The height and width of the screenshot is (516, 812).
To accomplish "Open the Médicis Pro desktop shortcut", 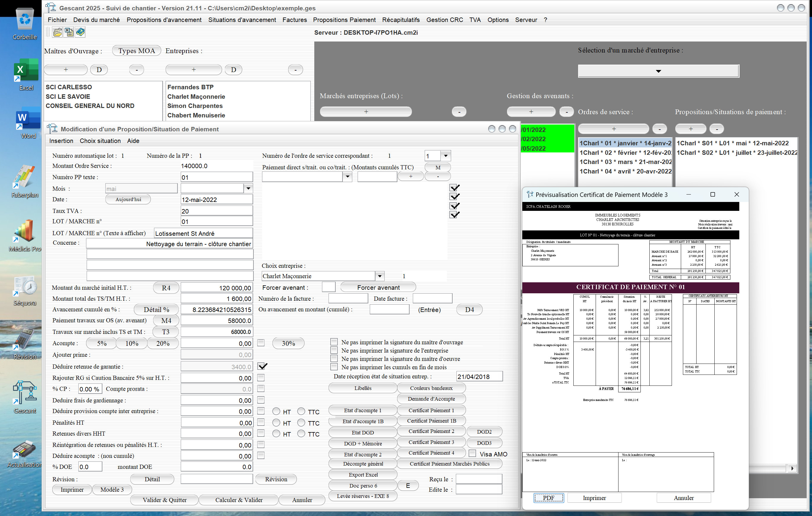I will coord(25,235).
